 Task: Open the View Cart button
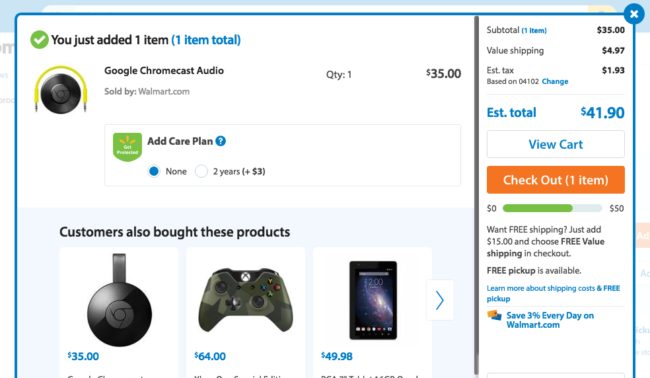tap(555, 144)
